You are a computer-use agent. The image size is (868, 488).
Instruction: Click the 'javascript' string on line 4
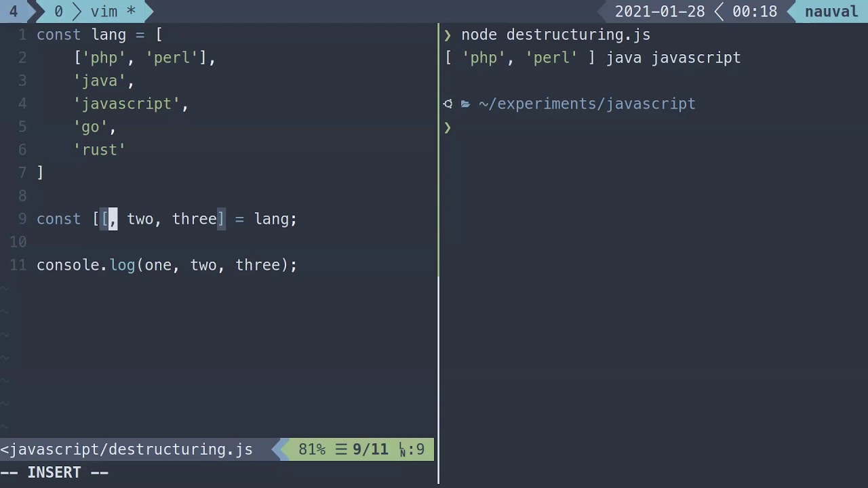(127, 104)
